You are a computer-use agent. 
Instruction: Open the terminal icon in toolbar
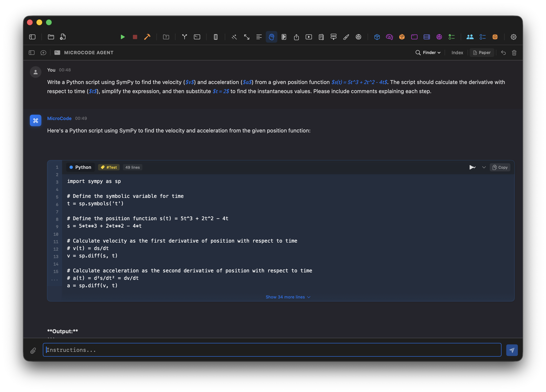(x=197, y=37)
